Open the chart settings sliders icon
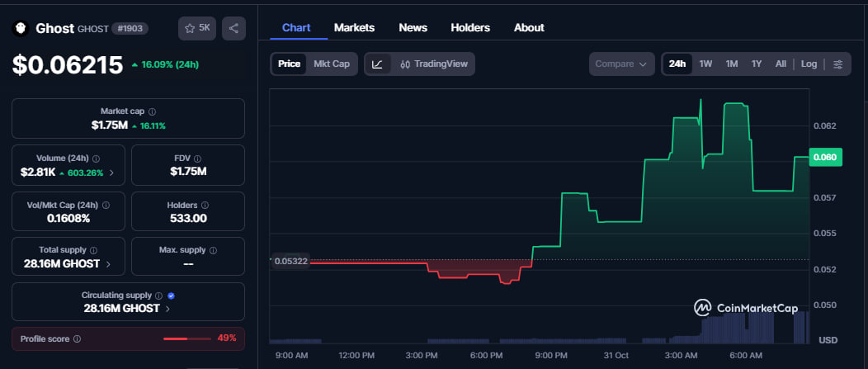Screen dimensions: 868x369 tap(838, 64)
